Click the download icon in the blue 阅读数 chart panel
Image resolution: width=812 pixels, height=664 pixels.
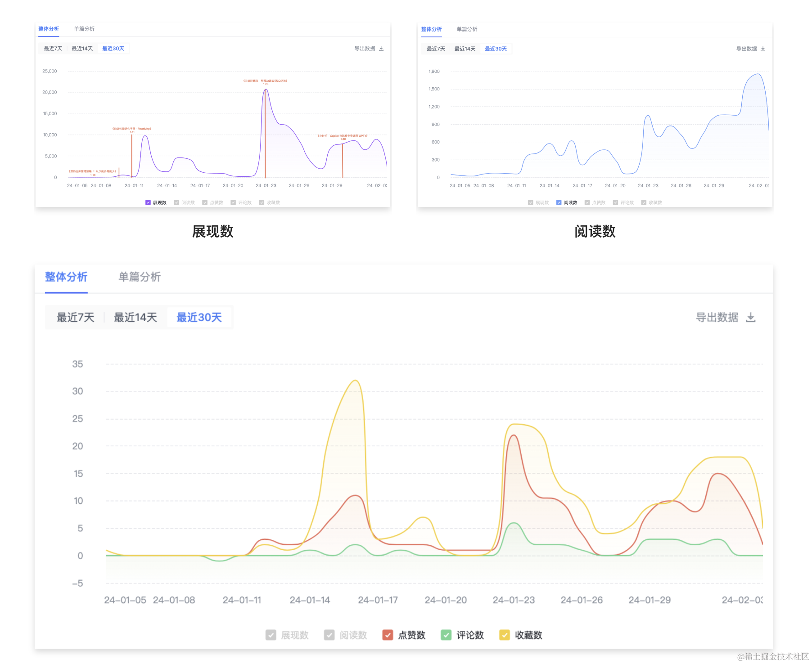[x=763, y=49]
